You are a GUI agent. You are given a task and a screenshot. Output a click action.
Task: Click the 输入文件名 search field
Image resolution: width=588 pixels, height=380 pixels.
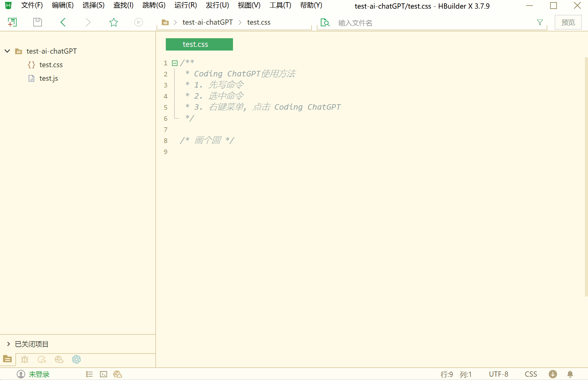(435, 23)
